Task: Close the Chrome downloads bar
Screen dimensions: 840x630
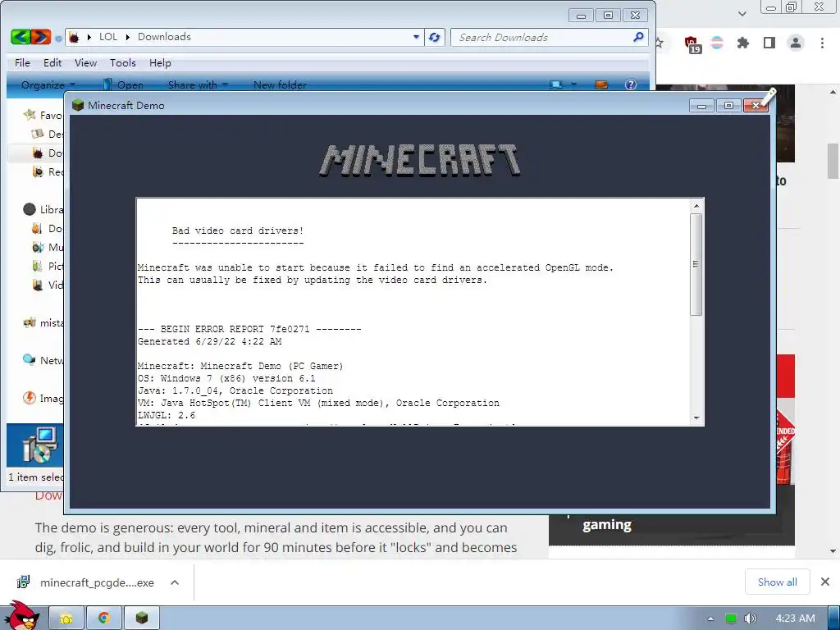Action: (x=825, y=582)
